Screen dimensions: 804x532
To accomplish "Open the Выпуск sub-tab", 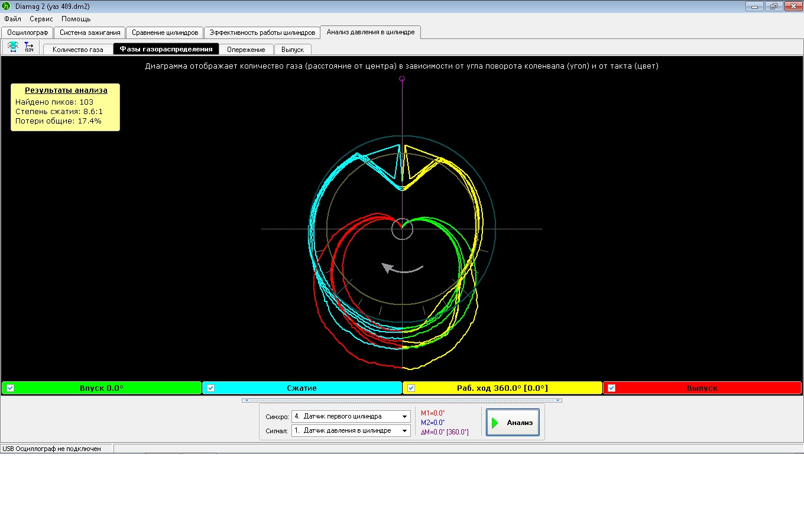I will (293, 50).
